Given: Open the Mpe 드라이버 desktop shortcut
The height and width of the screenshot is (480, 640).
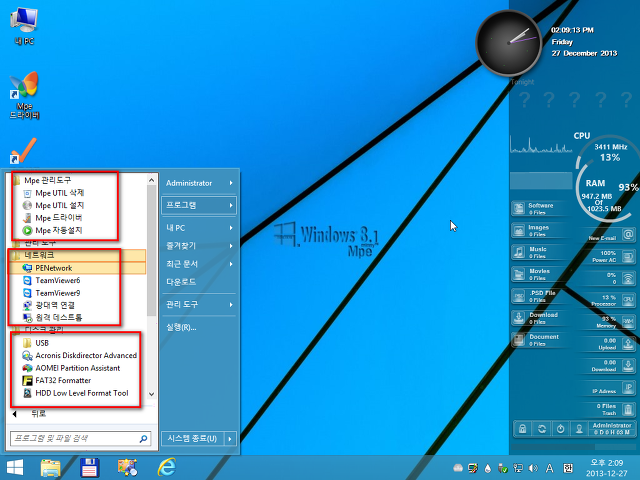Looking at the screenshot, I should click(x=24, y=96).
